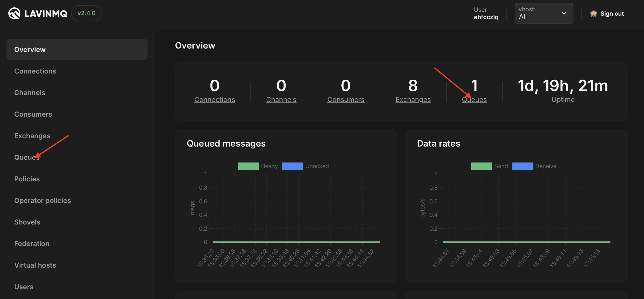Follow the Channels link in overview stats
Image resolution: width=644 pixels, height=299 pixels.
281,100
